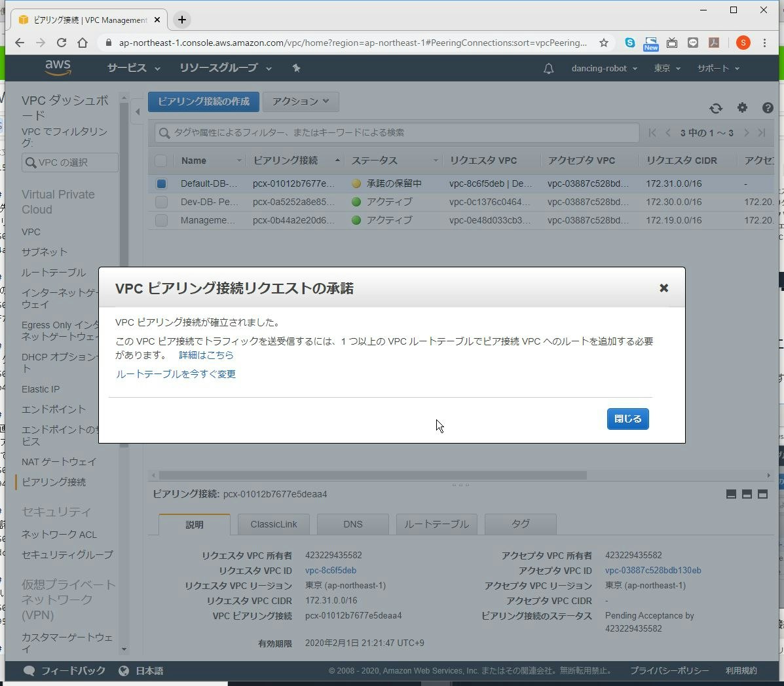
Task: Go to first page of results icon
Action: coord(652,132)
